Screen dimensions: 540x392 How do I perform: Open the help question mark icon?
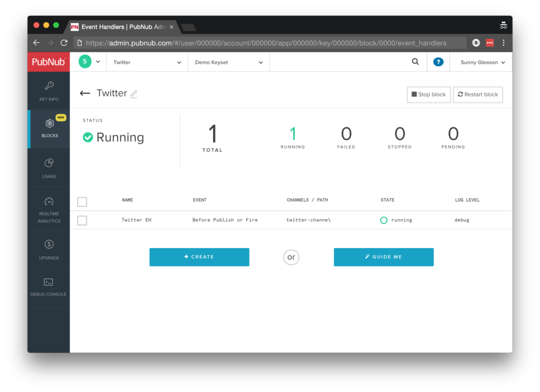click(x=438, y=62)
